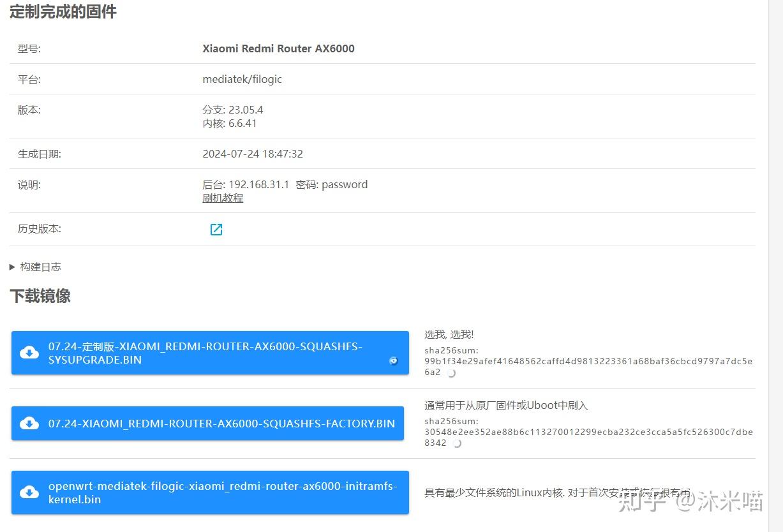The width and height of the screenshot is (783, 532).
Task: Click branch version 分支: 23.05.4
Action: [233, 110]
